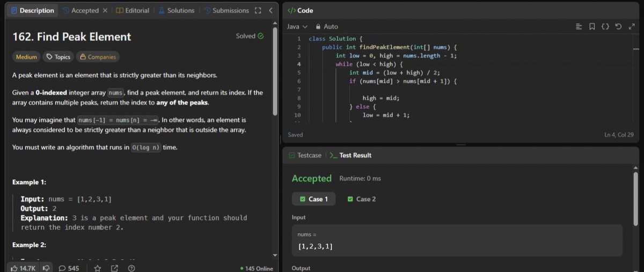Like the problem using thumbs up 14.7K
This screenshot has height=272, width=644.
[x=23, y=268]
